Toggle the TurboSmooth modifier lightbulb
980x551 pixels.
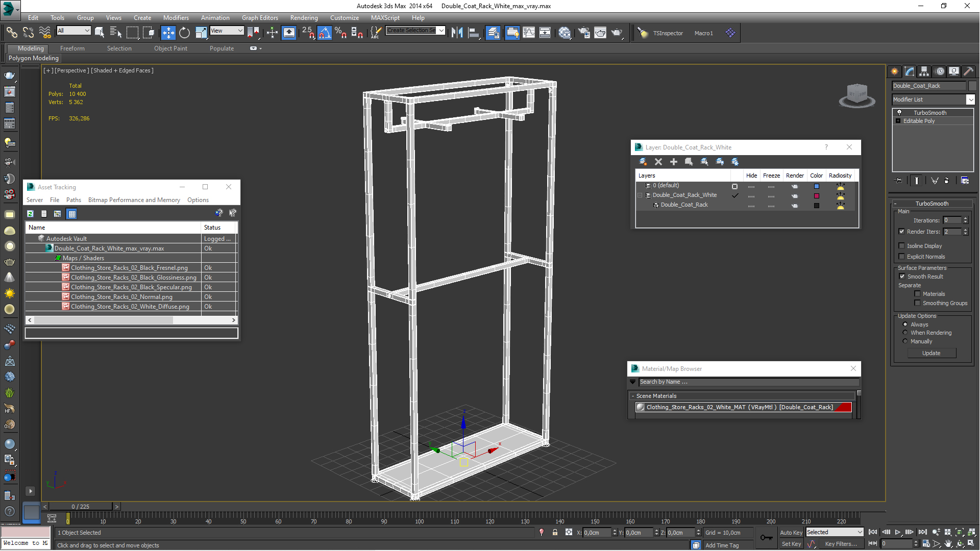[x=899, y=113]
